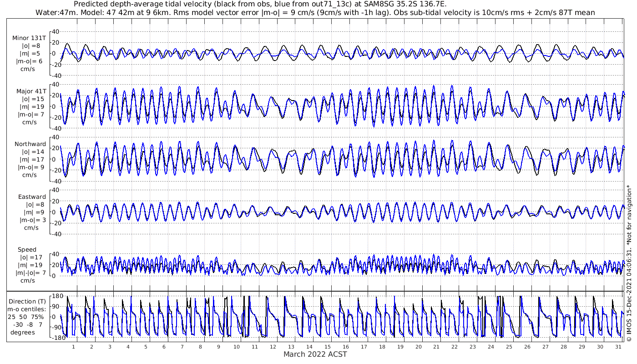Select the 'Direction (T)' label
Screen dimensions: 637x364
tap(28, 301)
